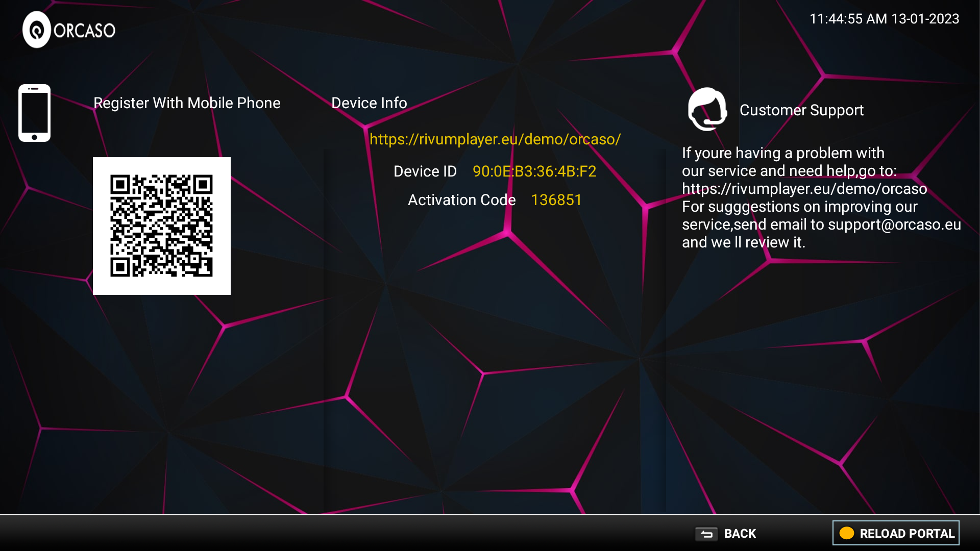The height and width of the screenshot is (551, 980).
Task: Click the Device Info heading
Action: pyautogui.click(x=369, y=103)
